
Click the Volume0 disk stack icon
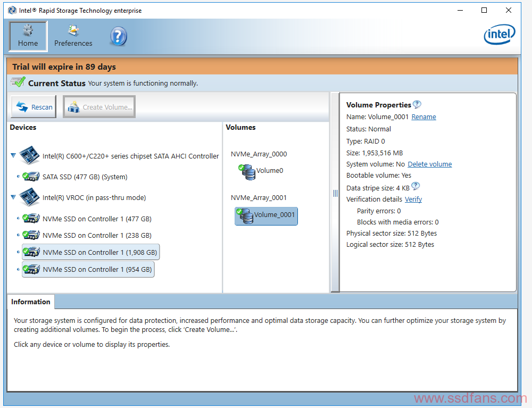[247, 172]
